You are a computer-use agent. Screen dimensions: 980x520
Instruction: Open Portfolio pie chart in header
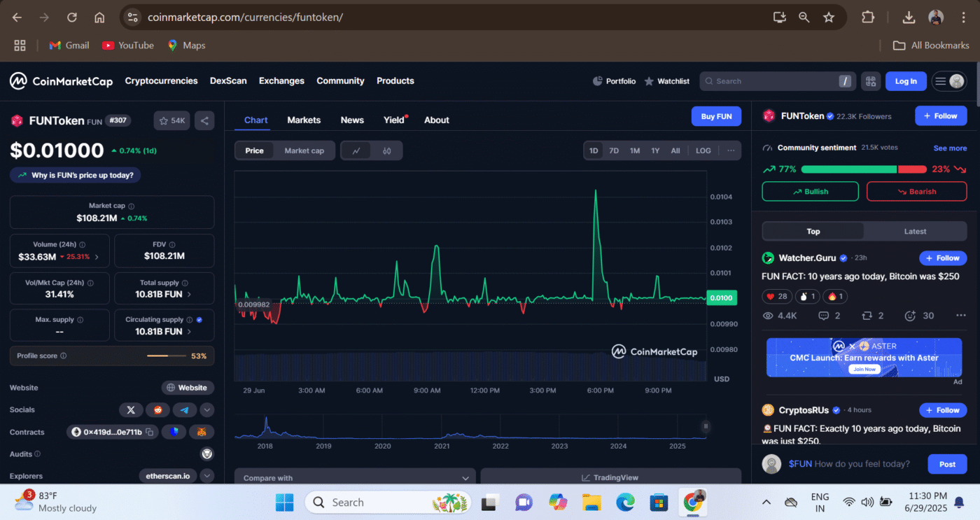(x=614, y=81)
